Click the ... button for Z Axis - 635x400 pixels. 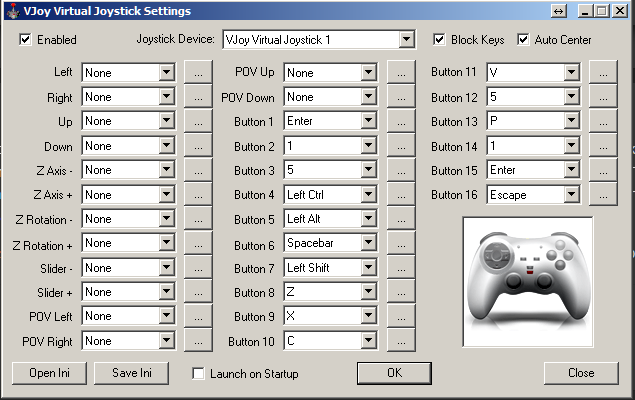[198, 170]
